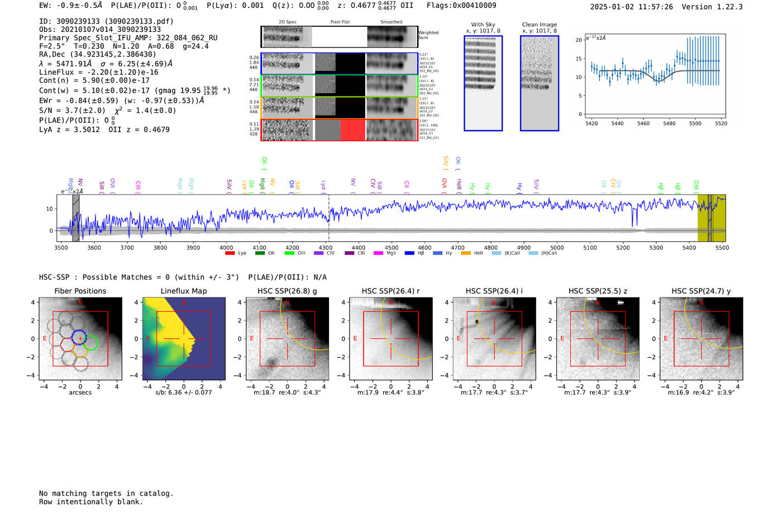Click 'Row intentionally blank.' text

tap(91, 502)
